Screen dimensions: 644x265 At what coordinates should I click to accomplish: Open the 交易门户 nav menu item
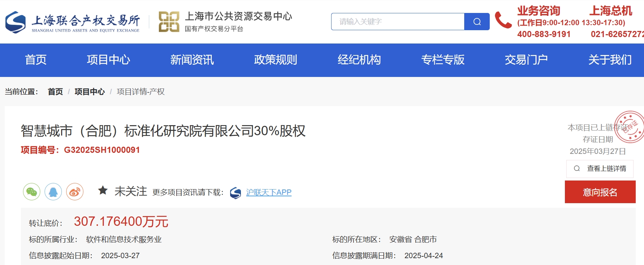tap(526, 60)
